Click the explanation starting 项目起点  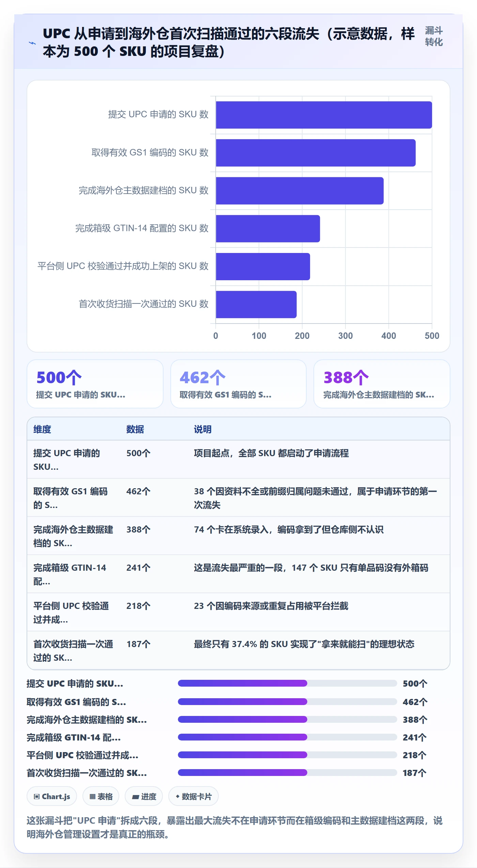tap(271, 453)
